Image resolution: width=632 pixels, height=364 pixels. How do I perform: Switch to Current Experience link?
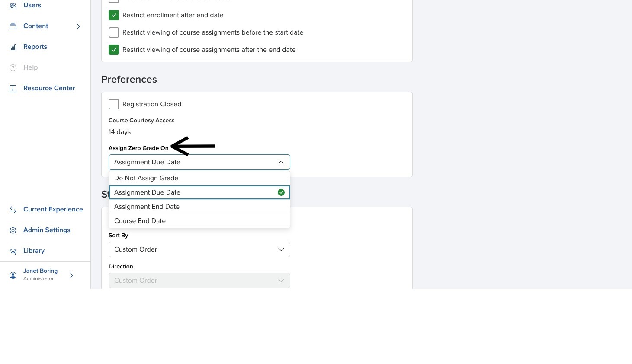coord(53,209)
